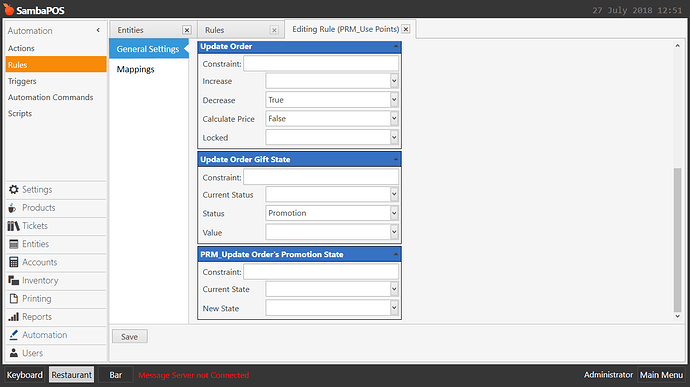Open Inventory via its boxes icon

tap(14, 280)
